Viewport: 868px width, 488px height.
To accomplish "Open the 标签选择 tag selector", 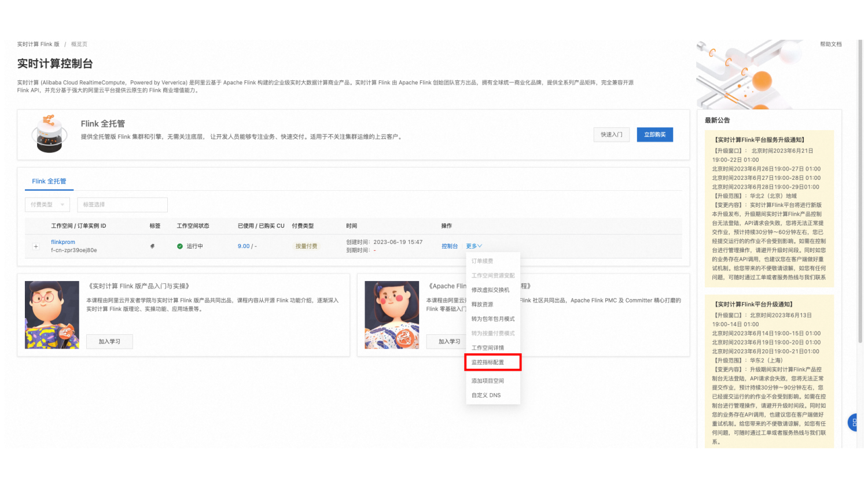I will pos(122,205).
